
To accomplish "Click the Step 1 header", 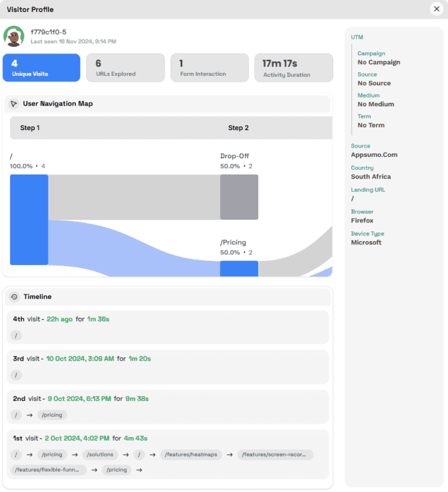I will (30, 128).
